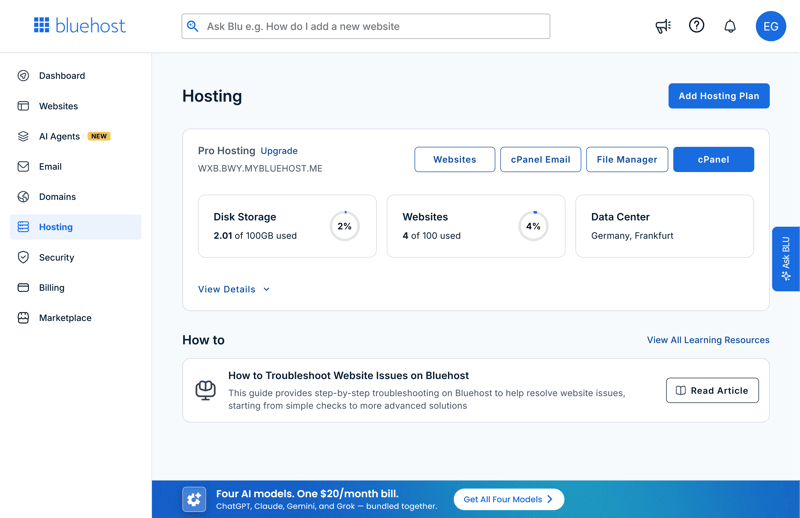
Task: Select the Hosting menu item
Action: point(76,227)
